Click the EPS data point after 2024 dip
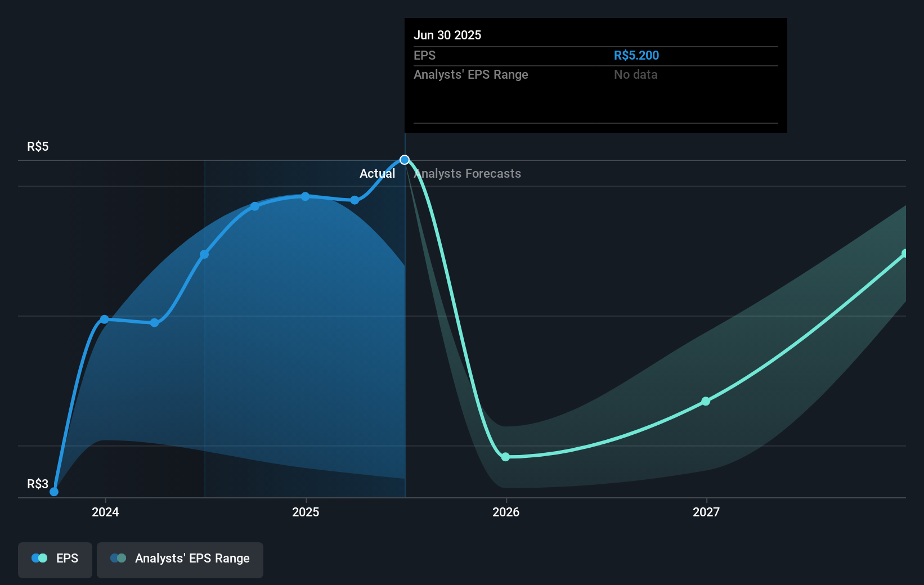The height and width of the screenshot is (585, 924). pos(154,322)
